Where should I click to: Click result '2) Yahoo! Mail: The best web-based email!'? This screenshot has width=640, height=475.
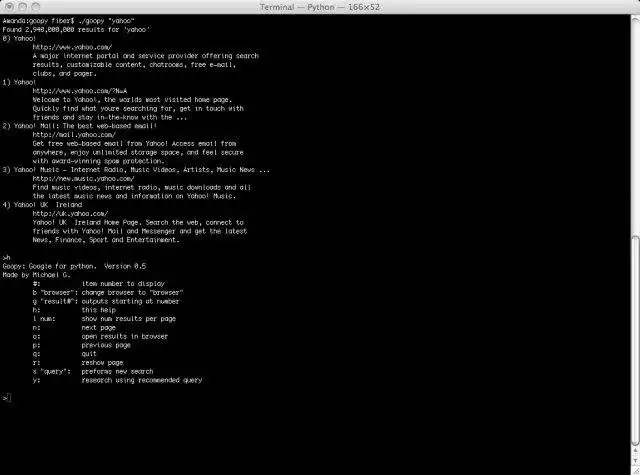point(80,126)
